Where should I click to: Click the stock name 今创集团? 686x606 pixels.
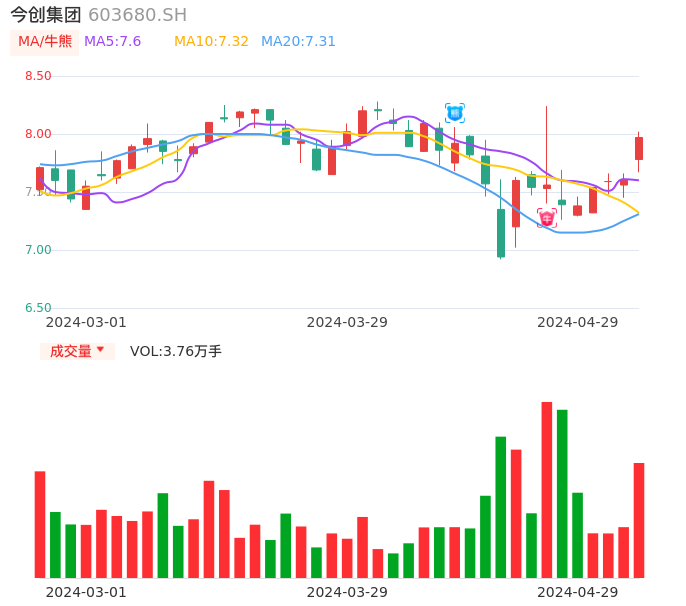[x=46, y=15]
